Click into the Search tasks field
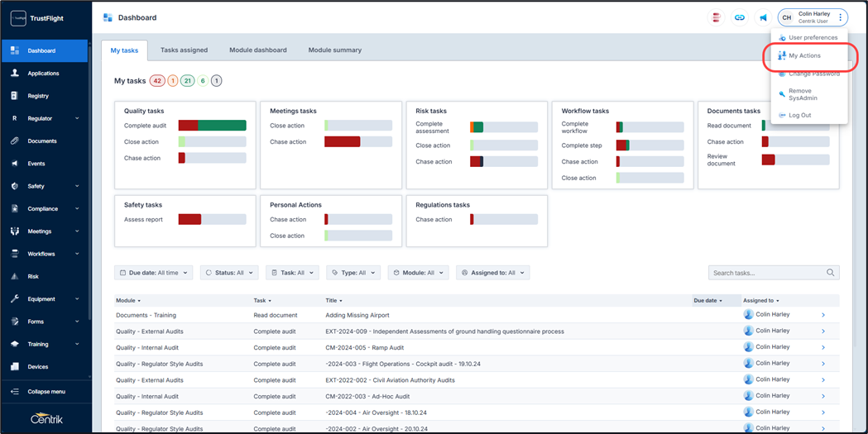The height and width of the screenshot is (434, 868). pyautogui.click(x=765, y=273)
